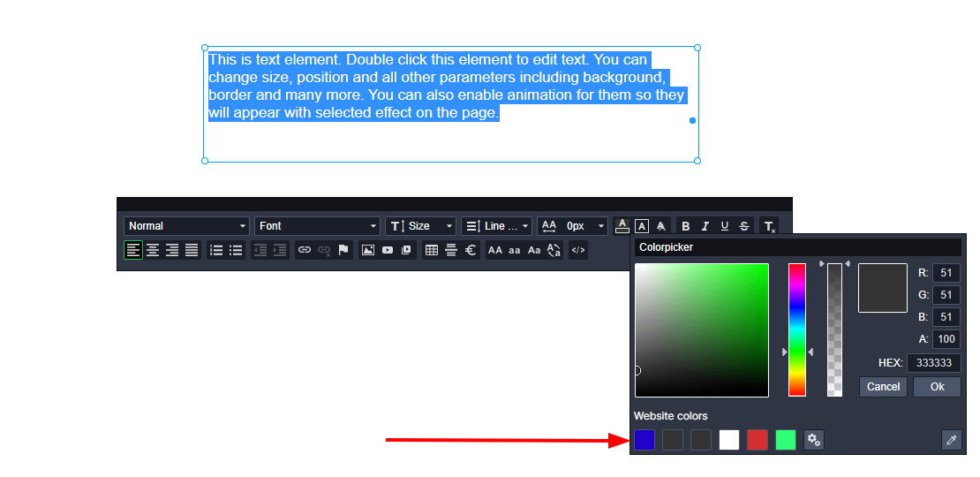Pick the blue website color swatch

[x=645, y=440]
